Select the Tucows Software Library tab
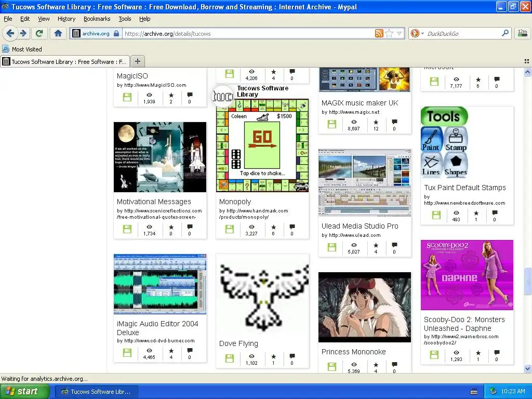Viewport: 532px width, 399px height. [65, 61]
